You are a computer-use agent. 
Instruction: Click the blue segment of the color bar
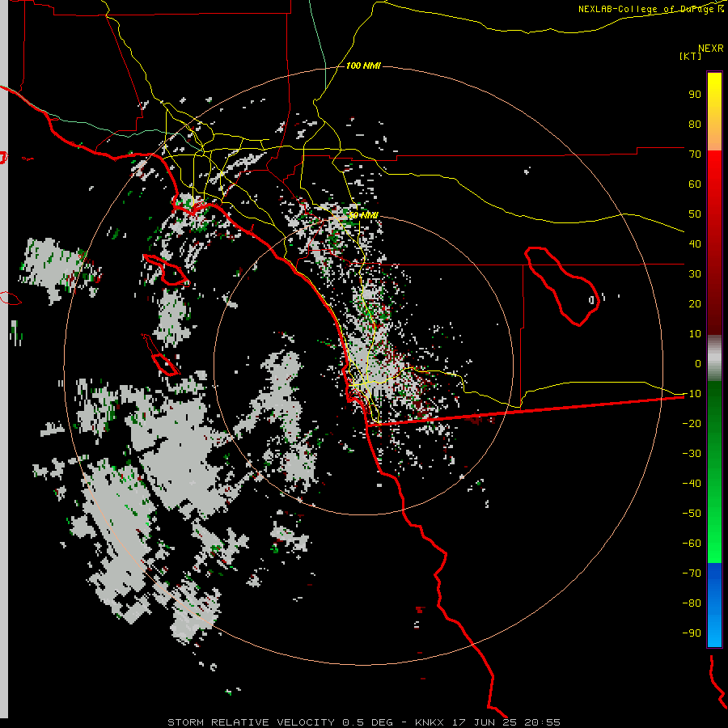714,605
